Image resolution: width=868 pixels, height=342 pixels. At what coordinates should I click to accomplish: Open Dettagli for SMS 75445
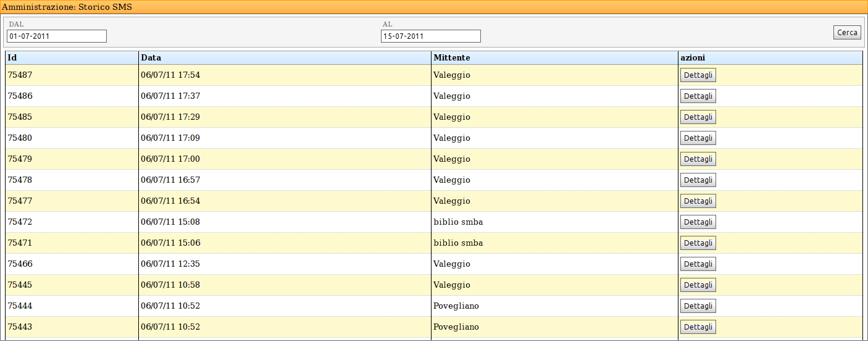(x=698, y=285)
